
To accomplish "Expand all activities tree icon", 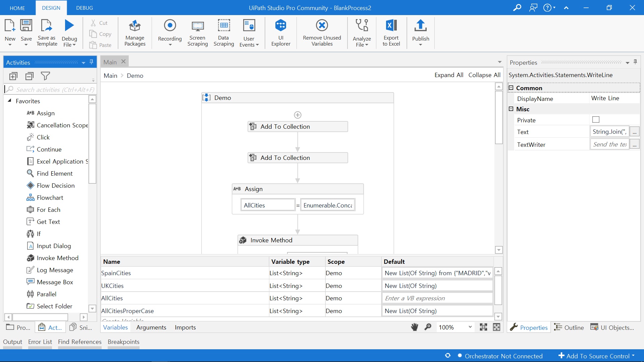I will pos(13,76).
